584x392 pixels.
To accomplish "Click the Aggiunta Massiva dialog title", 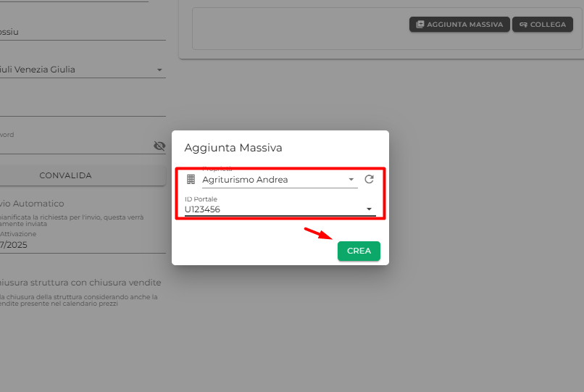I will pos(233,148).
